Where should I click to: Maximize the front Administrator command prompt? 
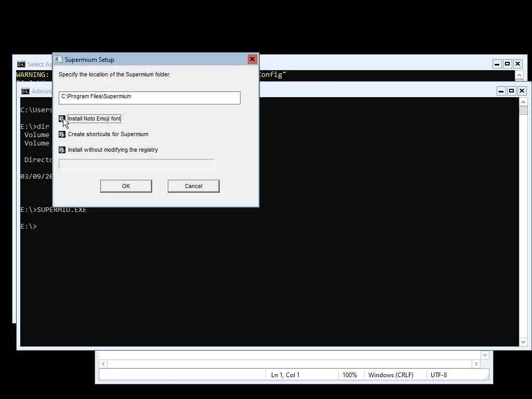point(512,91)
